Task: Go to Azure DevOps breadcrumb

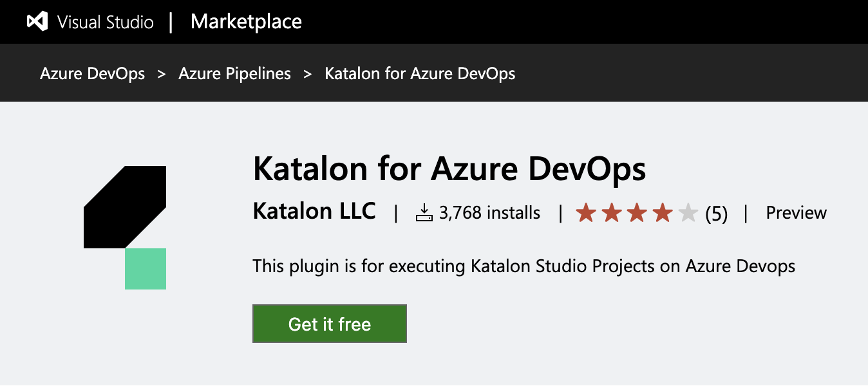Action: point(93,74)
